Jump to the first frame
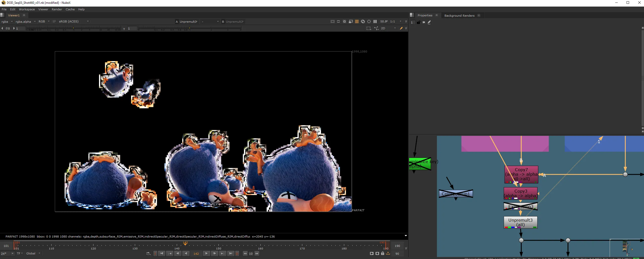This screenshot has width=644, height=259. tap(162, 253)
